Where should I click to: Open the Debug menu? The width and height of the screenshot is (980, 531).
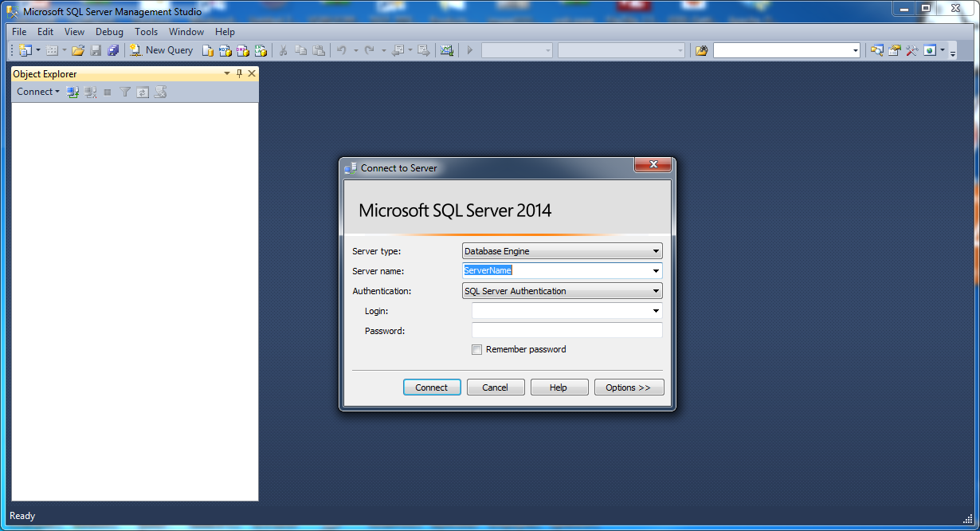coord(109,32)
